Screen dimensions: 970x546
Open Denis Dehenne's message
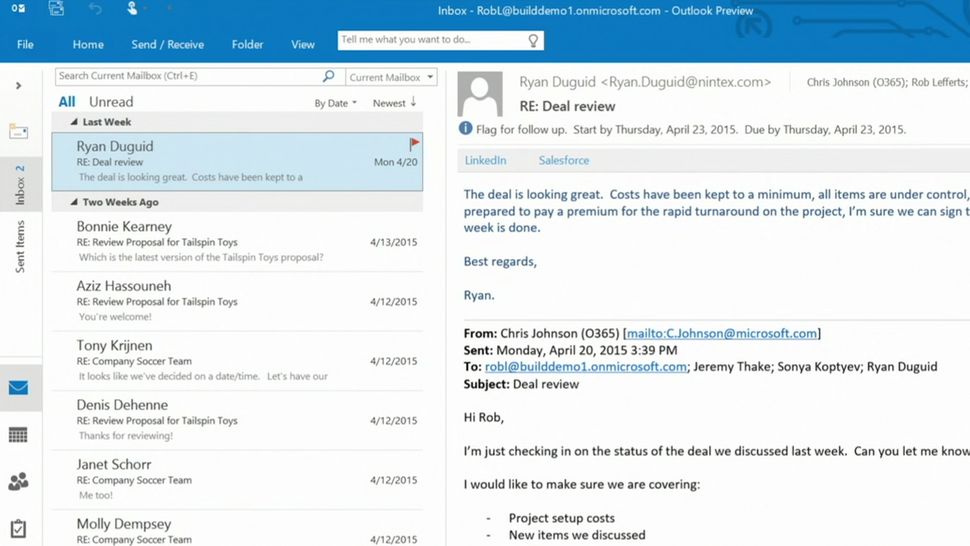(238, 420)
